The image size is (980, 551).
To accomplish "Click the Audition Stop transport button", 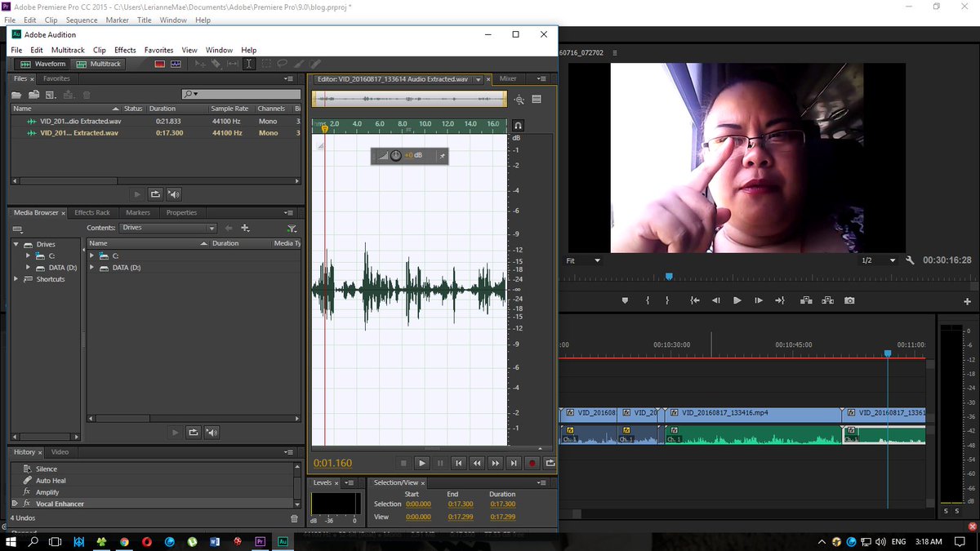I will pos(403,464).
